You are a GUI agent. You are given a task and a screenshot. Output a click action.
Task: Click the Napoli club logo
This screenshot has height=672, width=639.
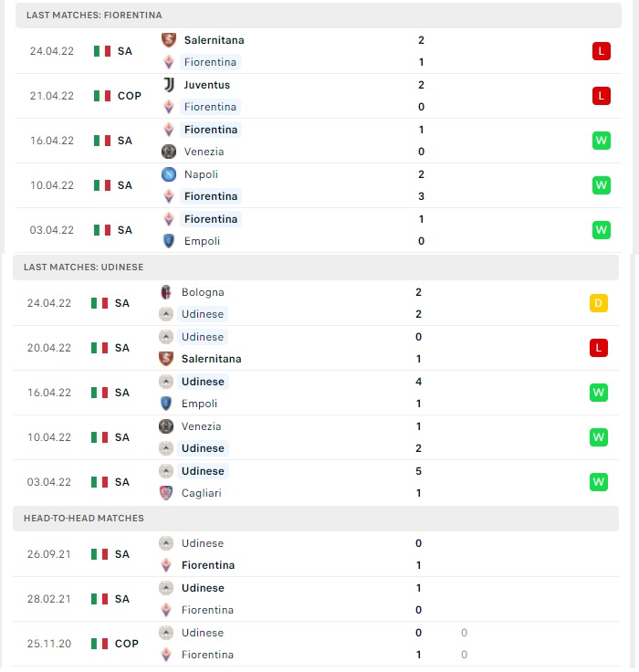pos(169,174)
